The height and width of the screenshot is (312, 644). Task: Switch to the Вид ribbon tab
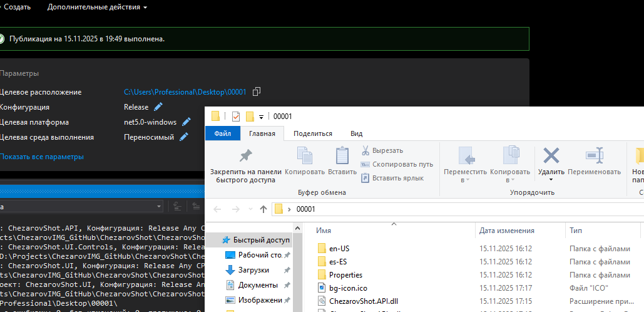coord(356,133)
